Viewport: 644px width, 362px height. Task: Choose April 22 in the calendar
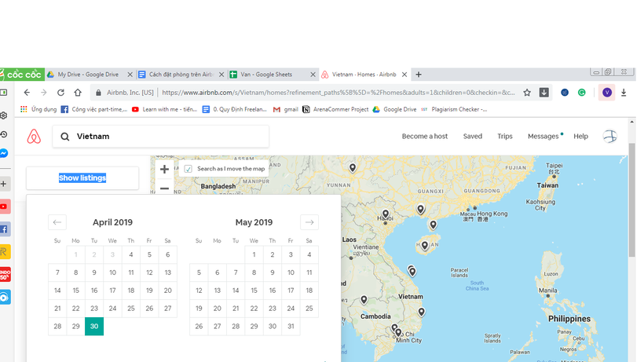pos(75,309)
